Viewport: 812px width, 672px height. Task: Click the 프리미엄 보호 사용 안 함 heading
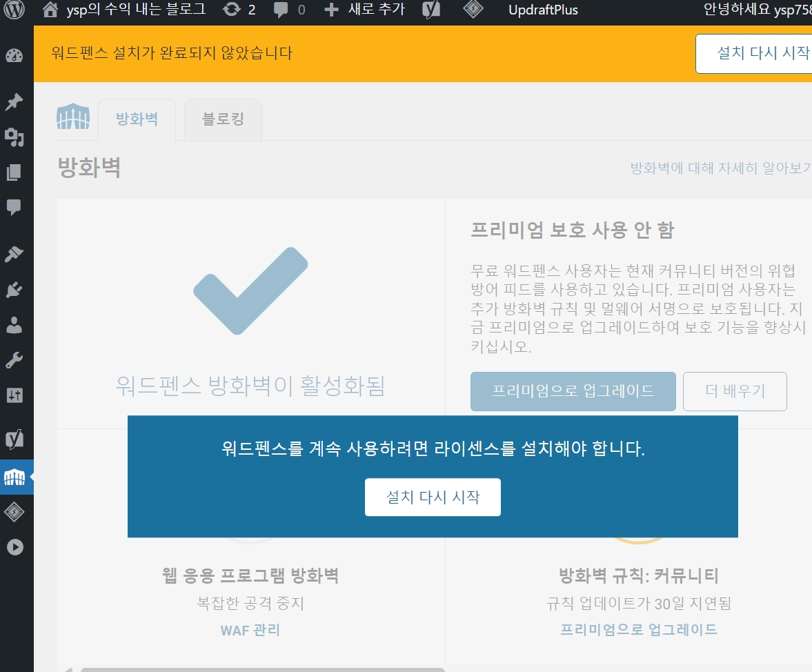coord(572,230)
